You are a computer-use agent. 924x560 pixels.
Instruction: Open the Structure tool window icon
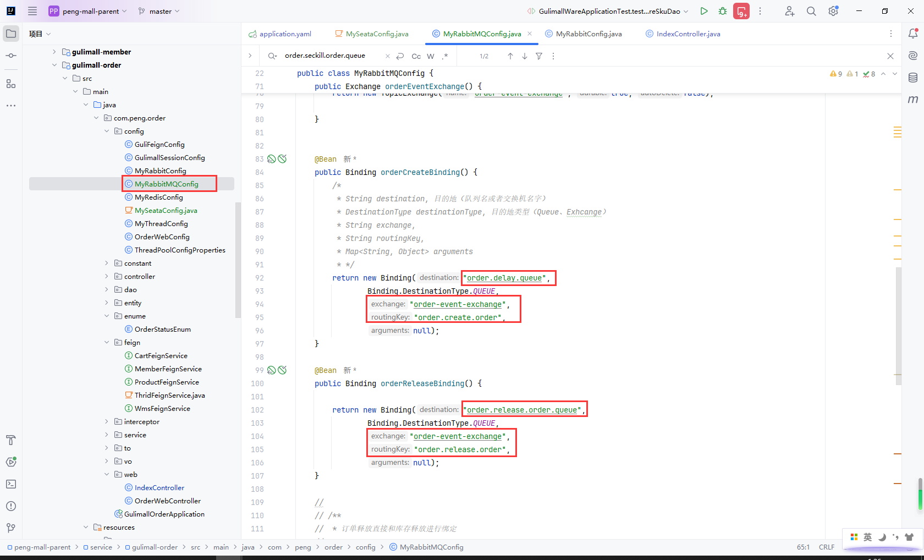(11, 84)
